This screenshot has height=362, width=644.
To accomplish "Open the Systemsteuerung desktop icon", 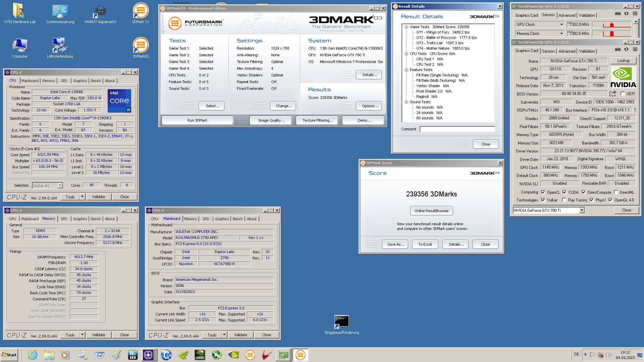I will coord(60,13).
